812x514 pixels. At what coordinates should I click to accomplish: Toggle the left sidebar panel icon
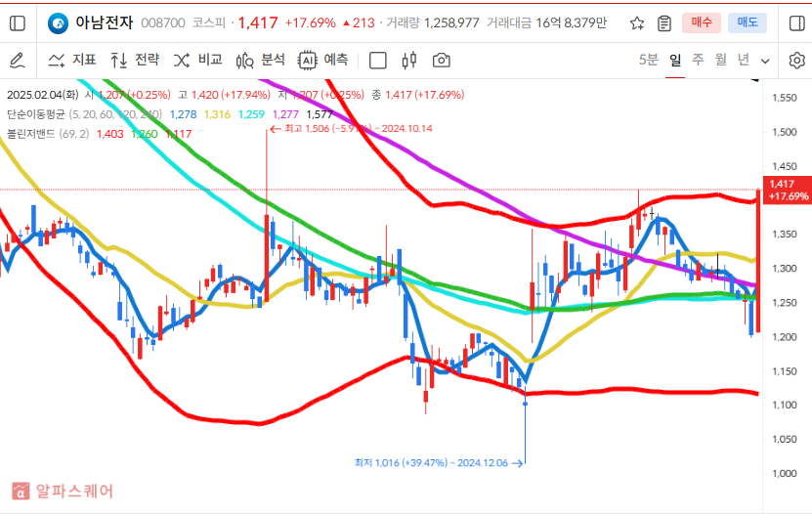(x=17, y=23)
